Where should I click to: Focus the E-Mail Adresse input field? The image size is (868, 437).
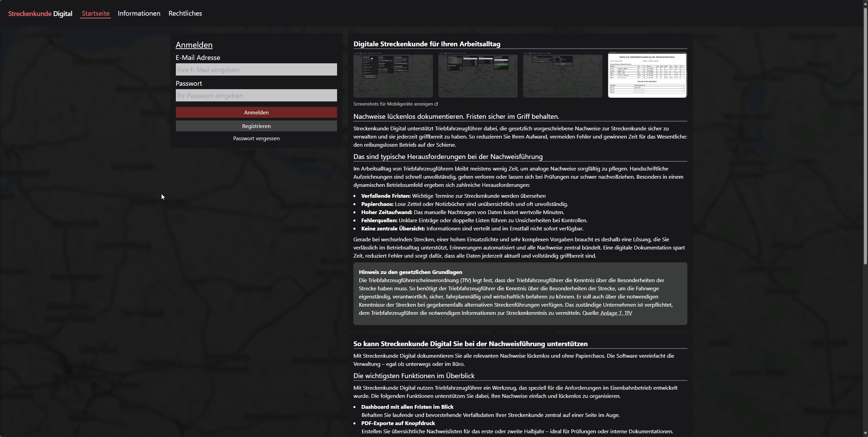tap(256, 69)
